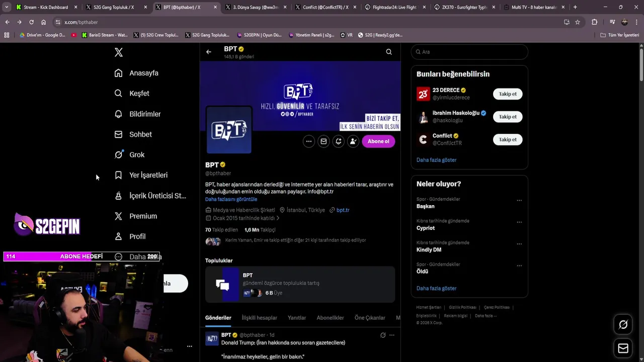The width and height of the screenshot is (644, 362).
Task: Open Grok floating button bottom right
Action: [623, 325]
